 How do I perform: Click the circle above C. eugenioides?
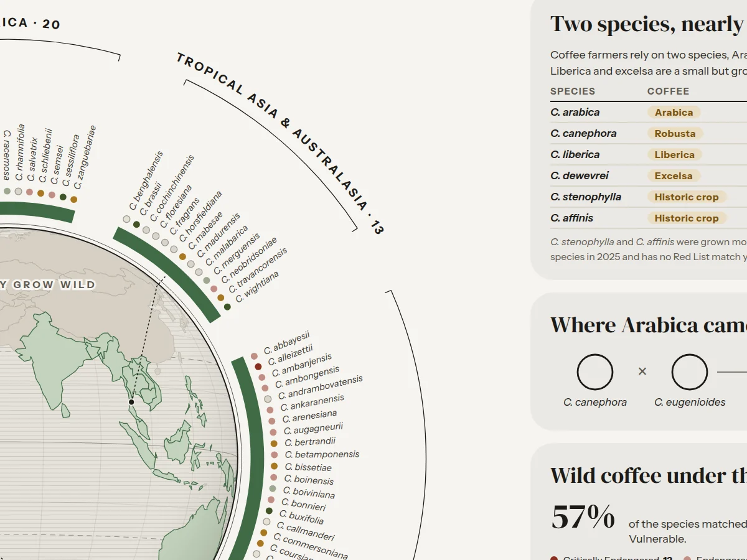690,372
